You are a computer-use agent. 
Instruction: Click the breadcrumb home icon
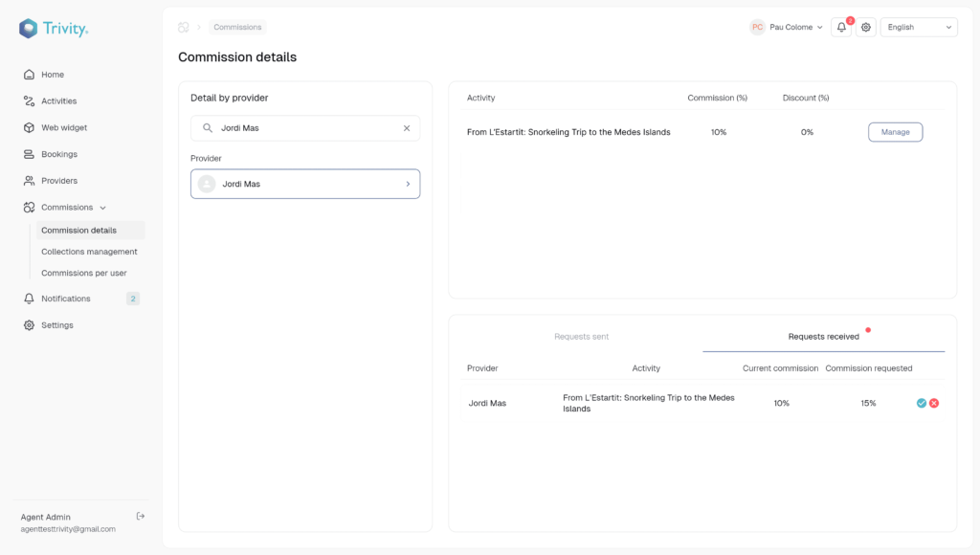183,27
